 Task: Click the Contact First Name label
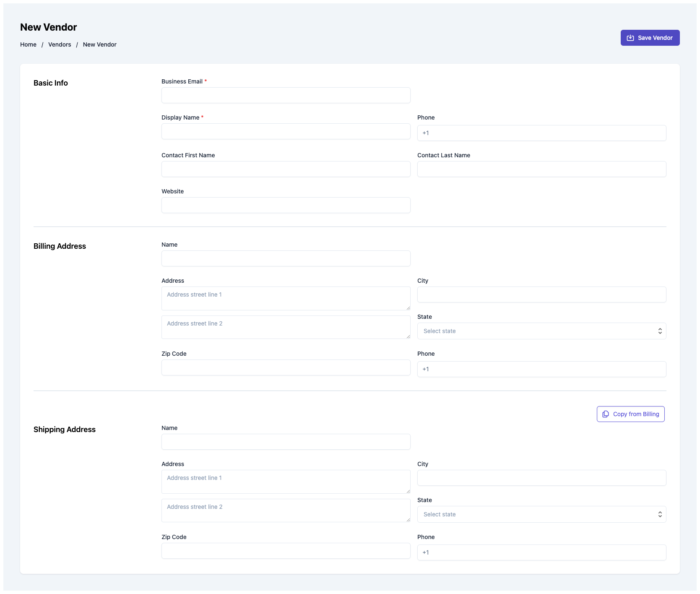tap(188, 155)
